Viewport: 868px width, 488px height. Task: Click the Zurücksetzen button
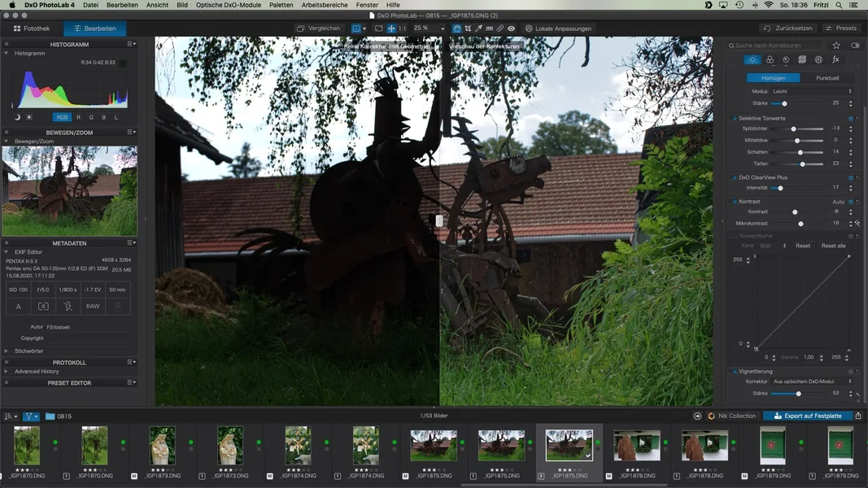coord(788,28)
